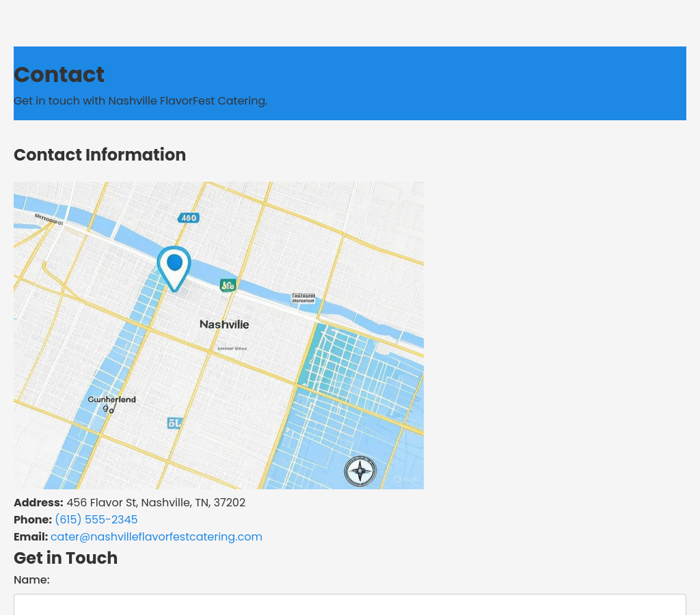Screen dimensions: 700x615
Task: Click the Name: field label
Action: pyautogui.click(x=31, y=580)
